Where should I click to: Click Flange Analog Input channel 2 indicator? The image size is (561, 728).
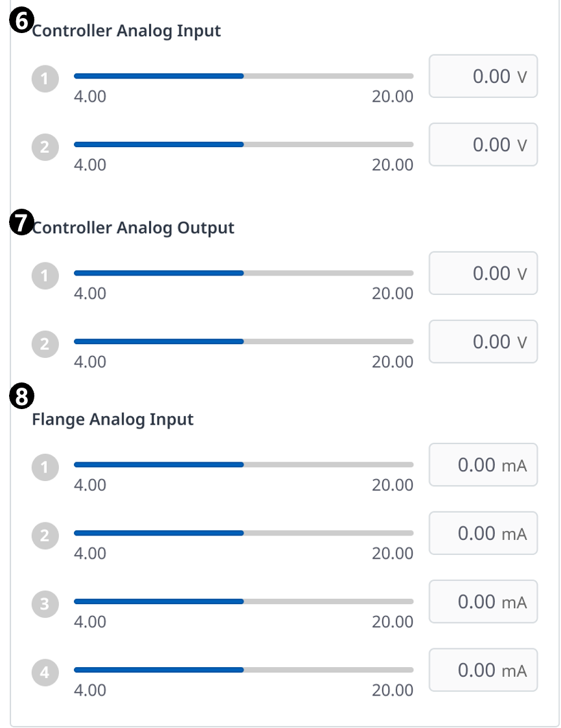45,535
